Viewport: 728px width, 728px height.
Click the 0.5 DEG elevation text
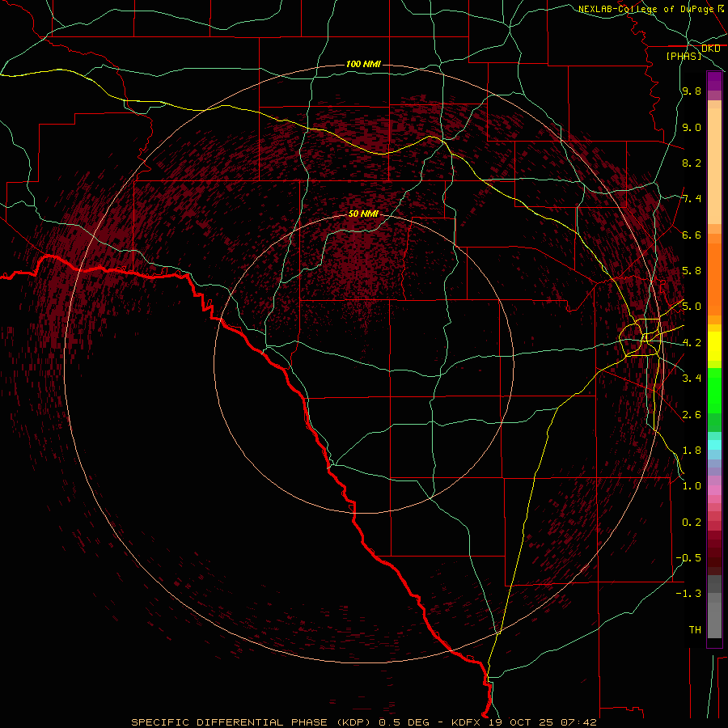click(406, 722)
